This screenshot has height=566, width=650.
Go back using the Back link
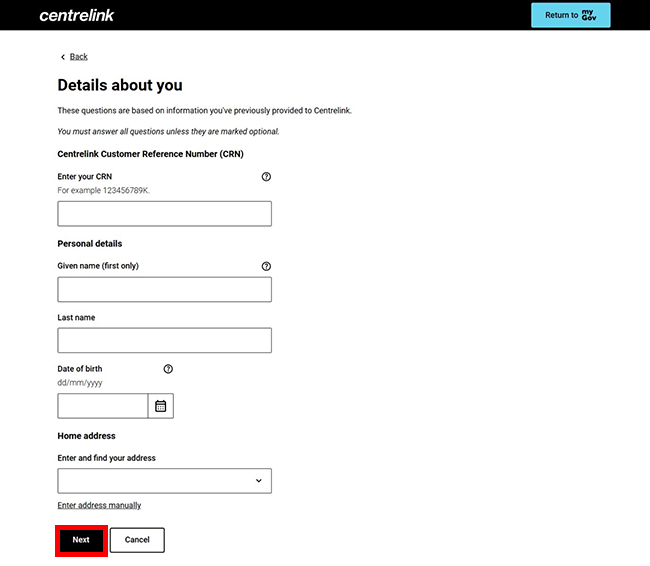tap(78, 57)
